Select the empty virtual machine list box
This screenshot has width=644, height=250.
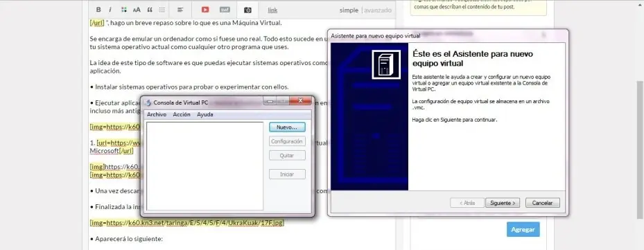point(204,166)
